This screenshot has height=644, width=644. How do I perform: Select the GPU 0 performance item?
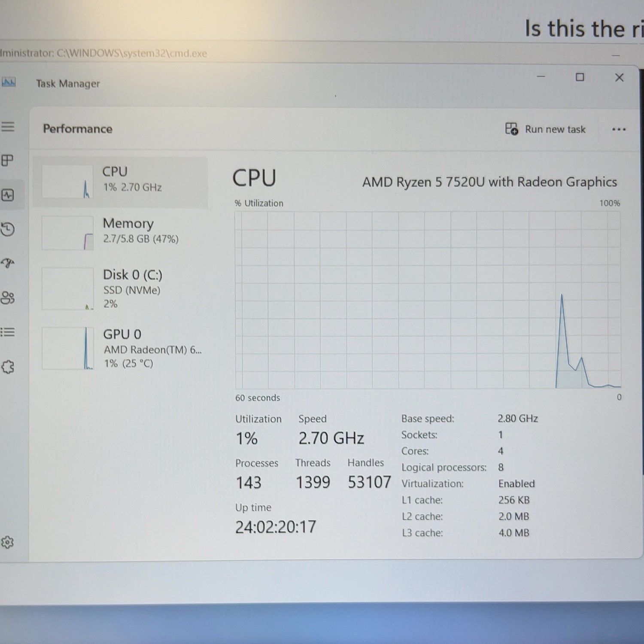pyautogui.click(x=120, y=348)
